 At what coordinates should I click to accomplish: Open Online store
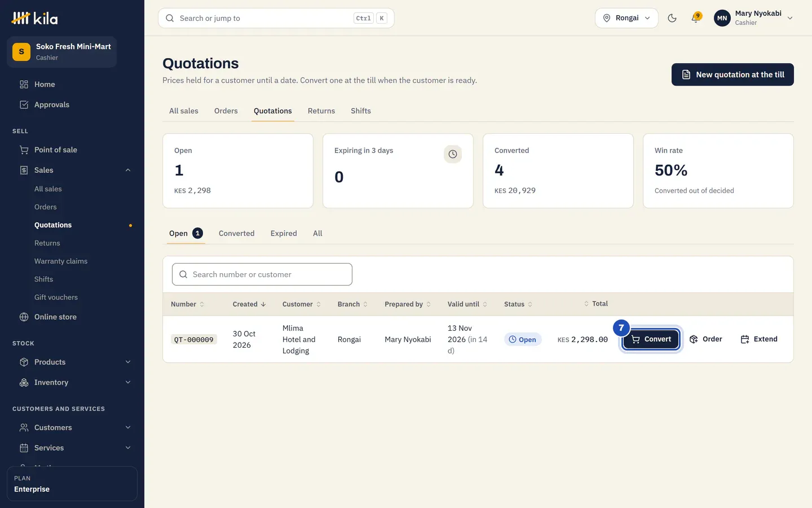tap(72, 317)
